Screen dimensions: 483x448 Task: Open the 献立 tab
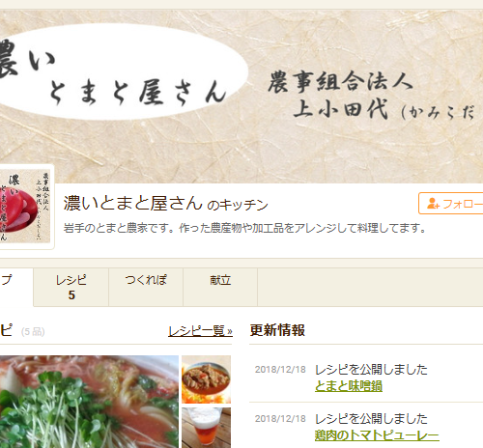tap(220, 287)
